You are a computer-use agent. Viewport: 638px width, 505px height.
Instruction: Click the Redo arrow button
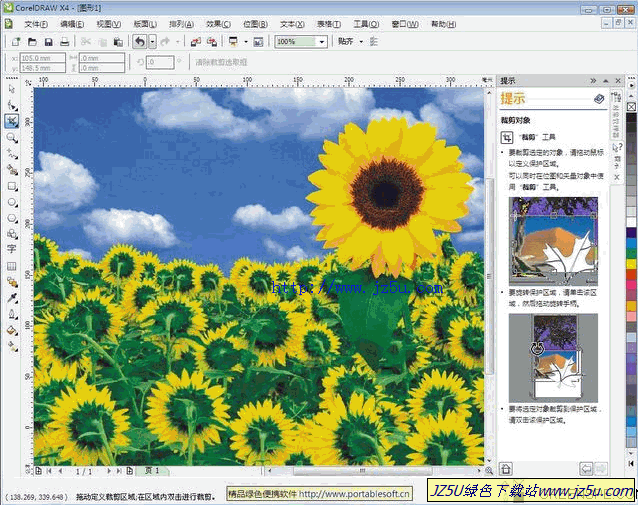pyautogui.click(x=165, y=42)
